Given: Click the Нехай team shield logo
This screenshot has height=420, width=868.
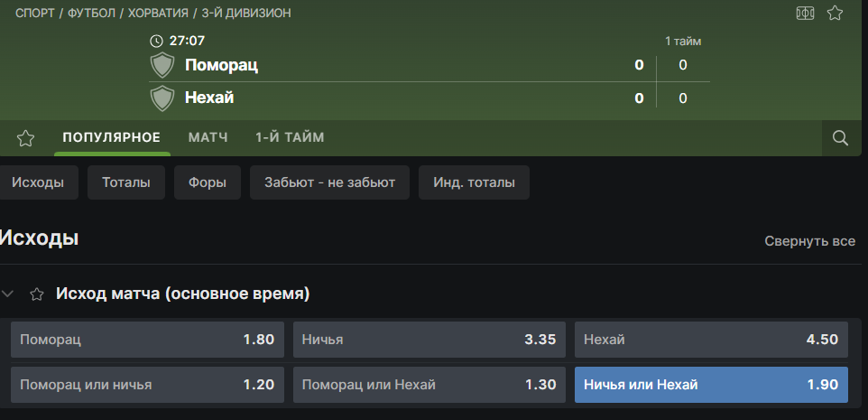Looking at the screenshot, I should pos(162,98).
